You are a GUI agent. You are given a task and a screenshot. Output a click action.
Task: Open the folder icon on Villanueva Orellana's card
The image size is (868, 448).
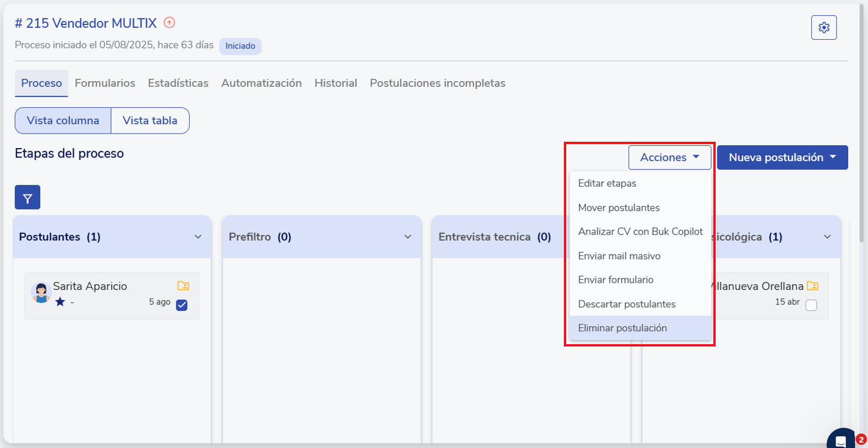813,286
